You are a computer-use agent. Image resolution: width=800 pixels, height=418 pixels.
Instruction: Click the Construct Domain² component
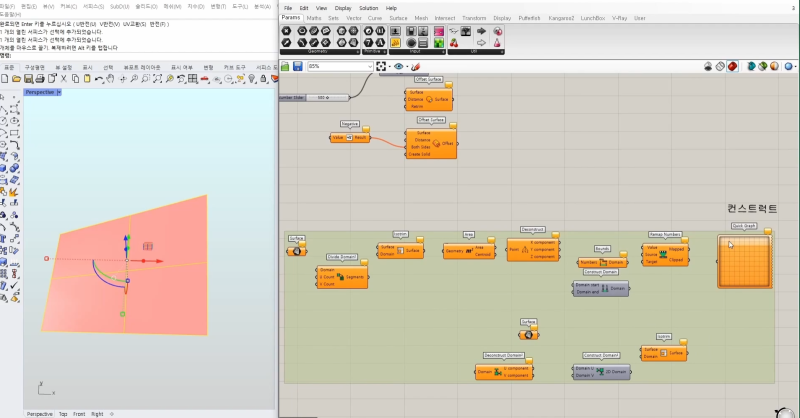(602, 371)
